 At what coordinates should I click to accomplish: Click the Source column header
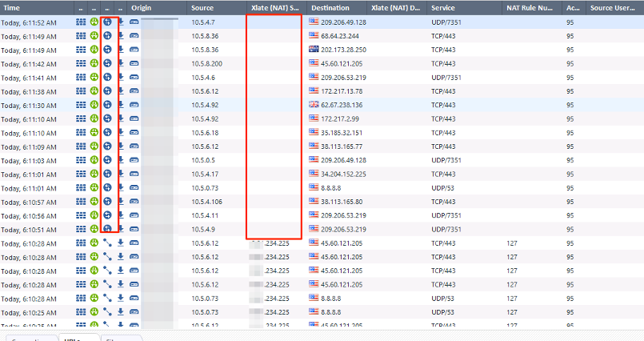click(202, 7)
